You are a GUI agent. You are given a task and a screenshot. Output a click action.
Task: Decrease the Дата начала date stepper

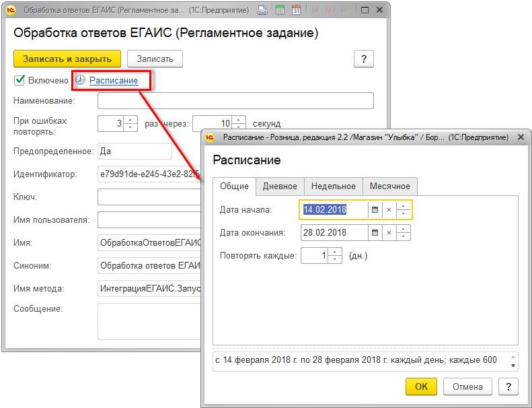point(404,214)
